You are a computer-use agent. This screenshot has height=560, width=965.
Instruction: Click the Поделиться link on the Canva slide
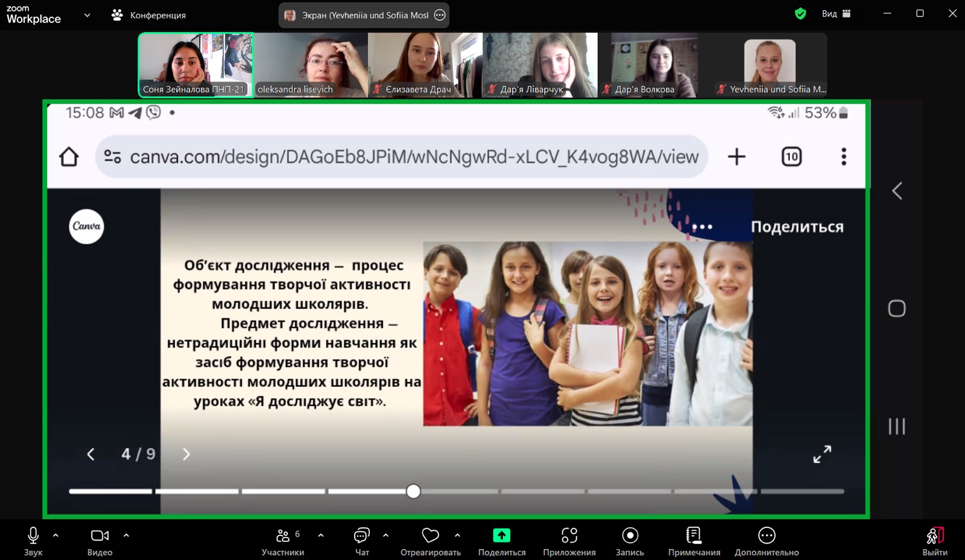(x=797, y=227)
